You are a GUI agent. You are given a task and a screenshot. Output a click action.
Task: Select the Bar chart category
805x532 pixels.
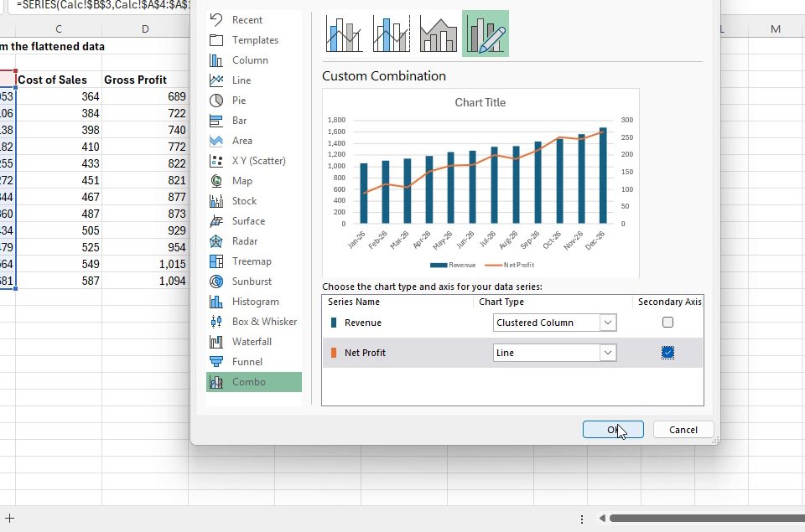click(253, 121)
